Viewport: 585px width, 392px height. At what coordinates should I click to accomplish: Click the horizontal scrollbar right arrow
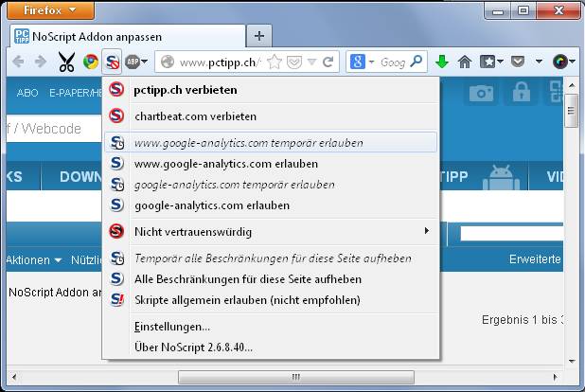pyautogui.click(x=555, y=377)
